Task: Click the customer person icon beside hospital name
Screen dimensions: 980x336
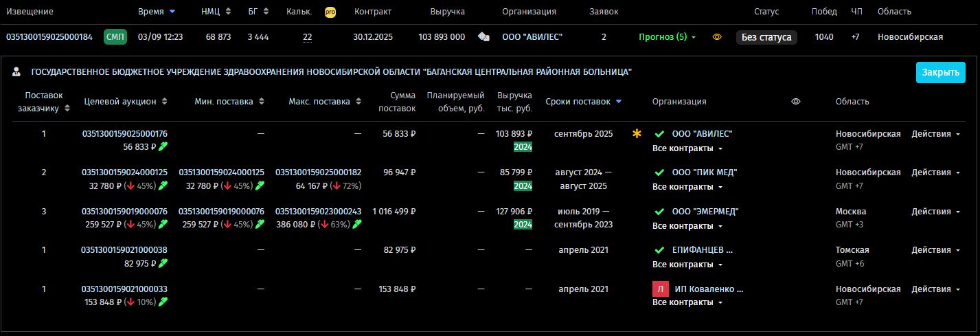Action: [x=16, y=72]
